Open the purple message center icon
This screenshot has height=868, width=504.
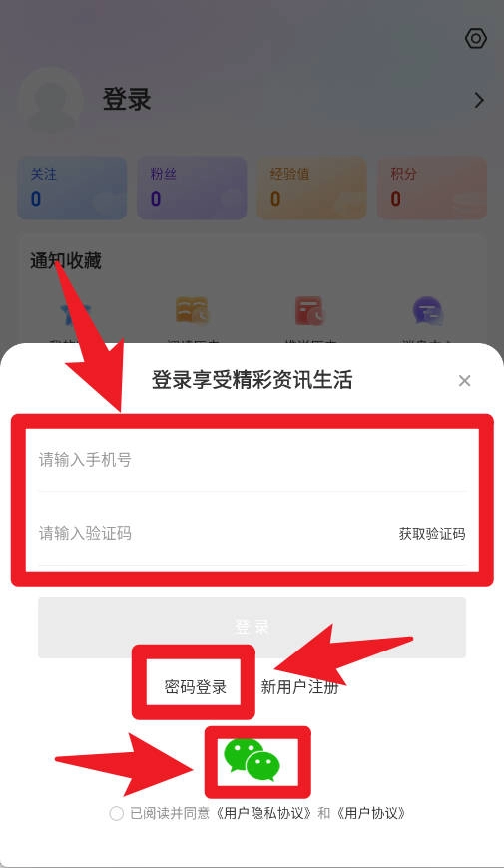[x=427, y=311]
